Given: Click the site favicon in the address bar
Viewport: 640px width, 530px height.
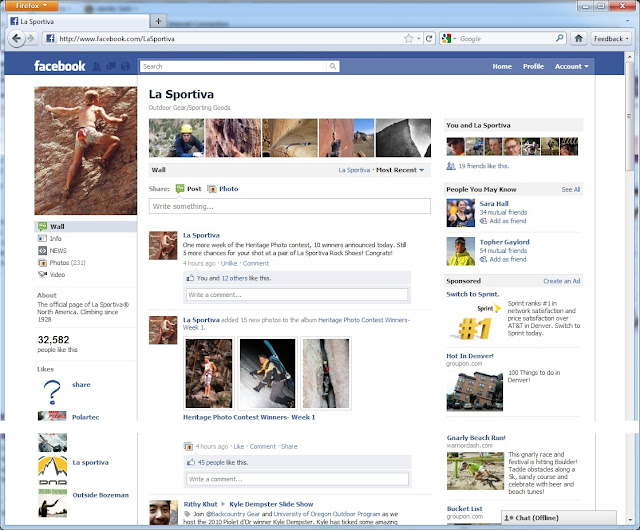Looking at the screenshot, I should [50, 39].
